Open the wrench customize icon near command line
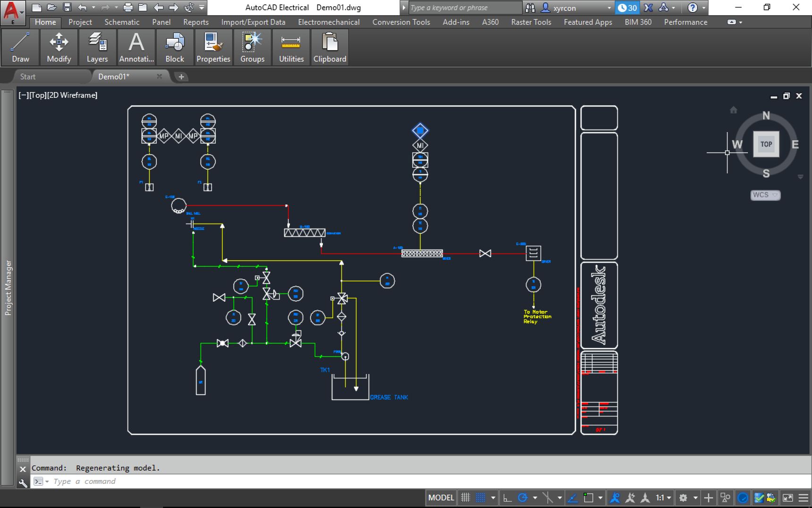Viewport: 812px width, 508px height. 23,482
